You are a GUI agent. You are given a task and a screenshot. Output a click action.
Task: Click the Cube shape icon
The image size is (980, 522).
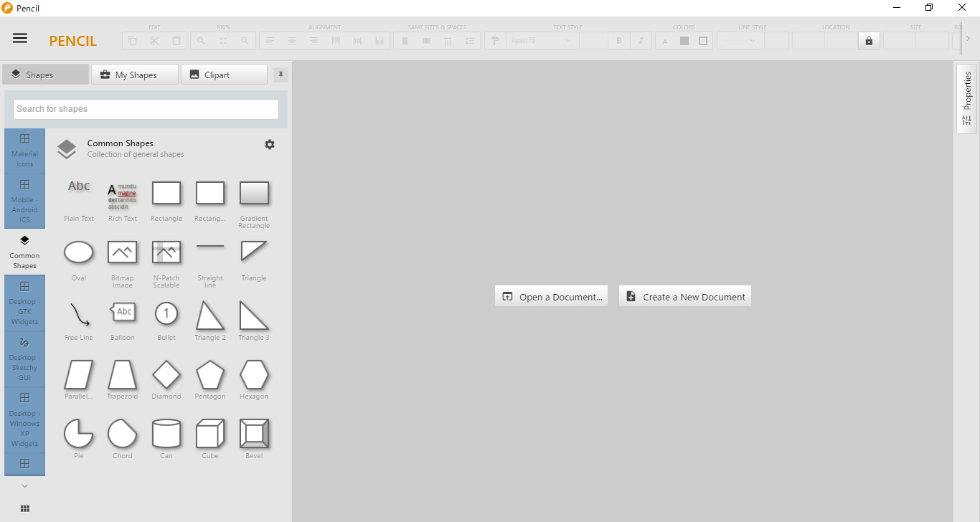[x=210, y=434]
